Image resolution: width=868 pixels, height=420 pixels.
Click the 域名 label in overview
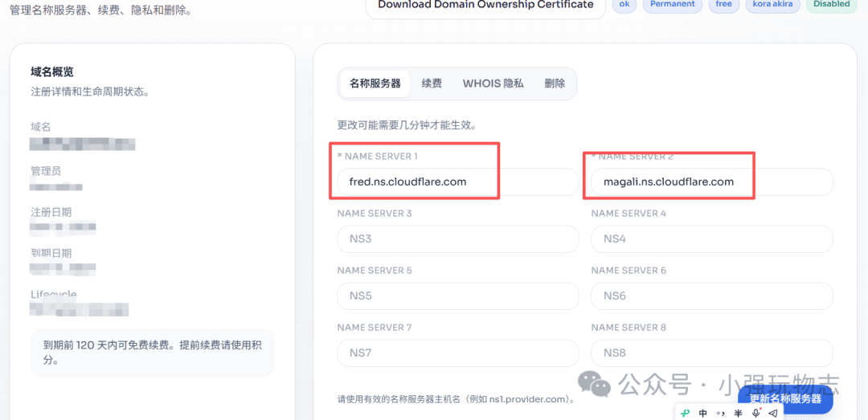[x=40, y=127]
